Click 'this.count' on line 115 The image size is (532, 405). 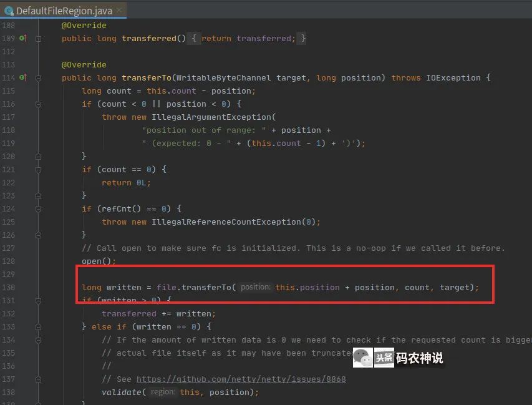click(172, 91)
